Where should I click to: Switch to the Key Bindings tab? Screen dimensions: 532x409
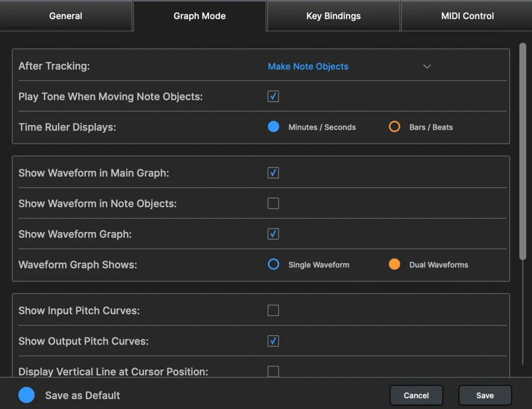coord(333,16)
